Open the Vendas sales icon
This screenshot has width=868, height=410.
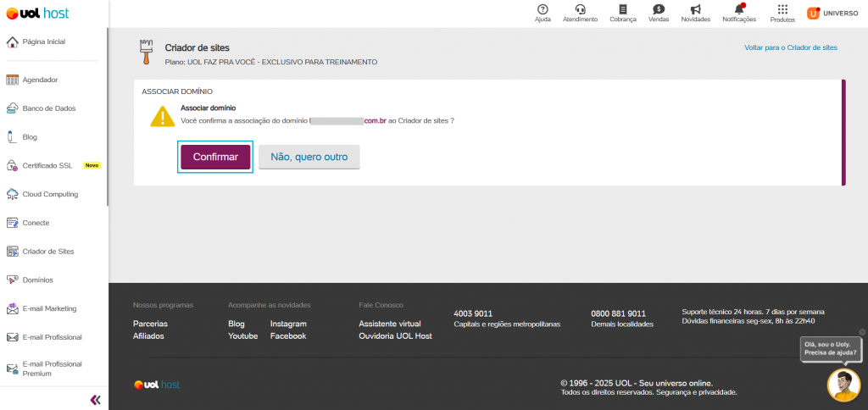click(659, 9)
